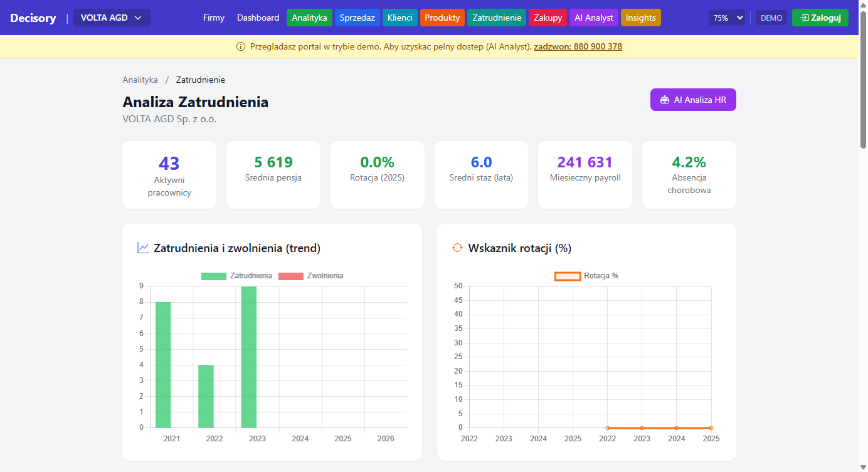Toggle the Zatrudnienia legend series
This screenshot has width=868, height=472.
coord(236,276)
